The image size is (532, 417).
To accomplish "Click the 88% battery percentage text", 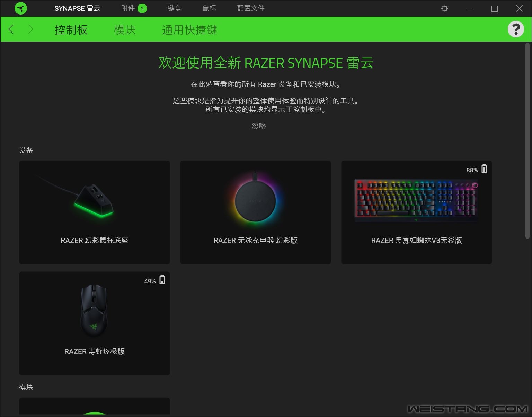I will 472,170.
